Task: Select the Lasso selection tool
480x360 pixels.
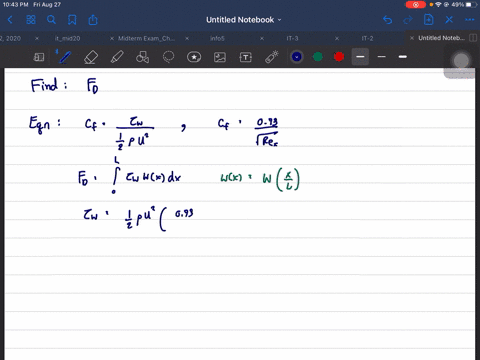Action: click(168, 57)
